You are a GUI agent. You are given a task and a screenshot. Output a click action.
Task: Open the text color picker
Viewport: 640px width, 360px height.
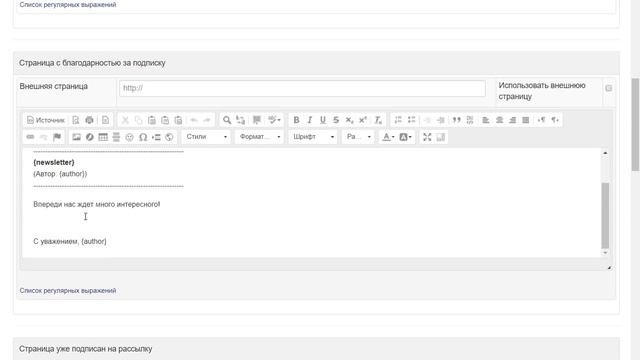click(x=388, y=137)
